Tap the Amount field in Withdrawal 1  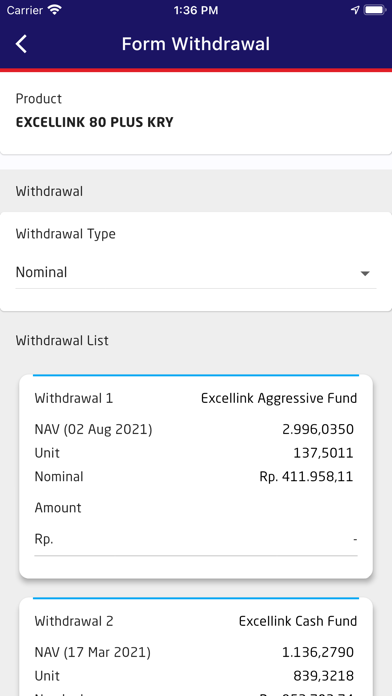[196, 540]
